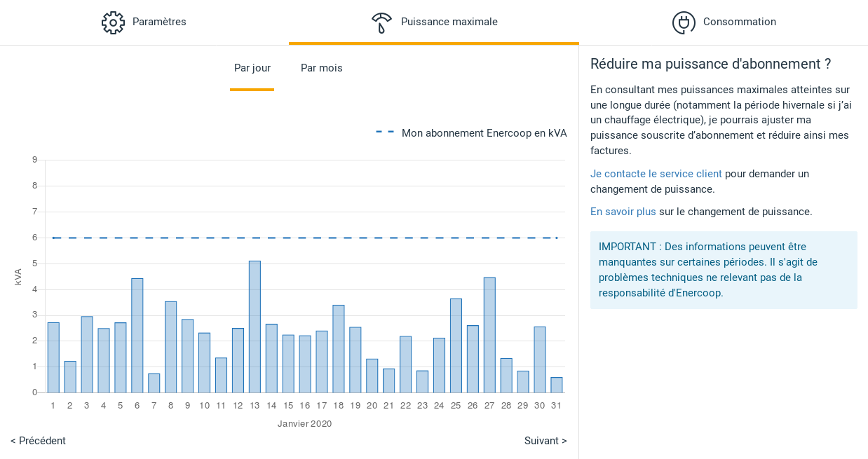
Task: Switch to the Consommation tab
Action: 739,22
